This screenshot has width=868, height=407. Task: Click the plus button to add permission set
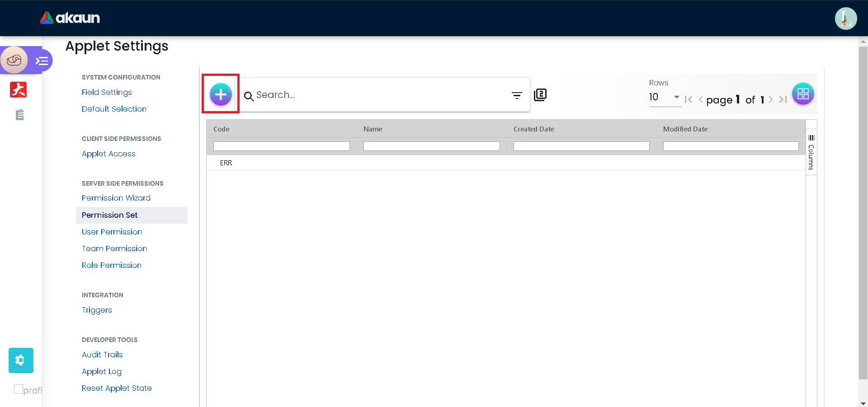(x=221, y=94)
